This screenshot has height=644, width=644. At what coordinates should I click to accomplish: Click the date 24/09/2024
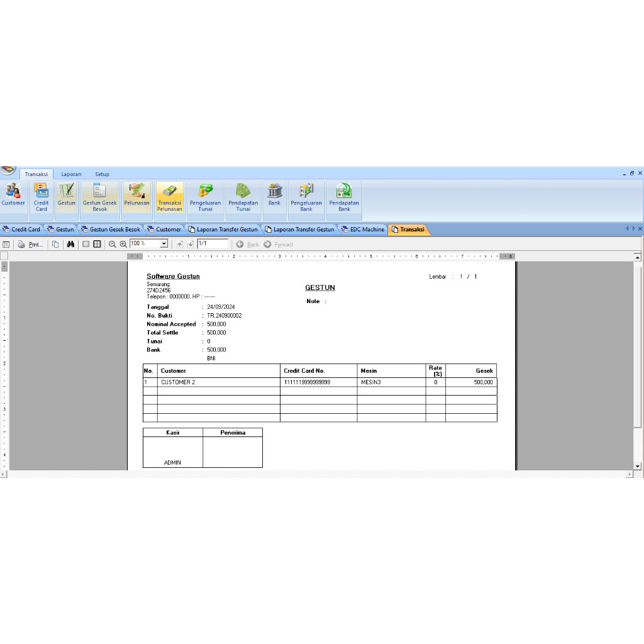(221, 307)
